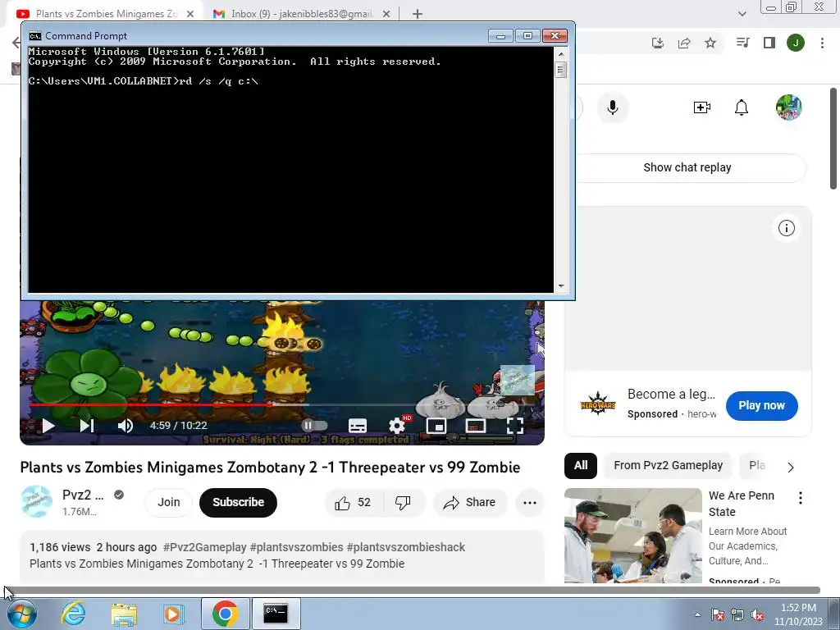
Task: Open a new Chrome tab
Action: [418, 14]
